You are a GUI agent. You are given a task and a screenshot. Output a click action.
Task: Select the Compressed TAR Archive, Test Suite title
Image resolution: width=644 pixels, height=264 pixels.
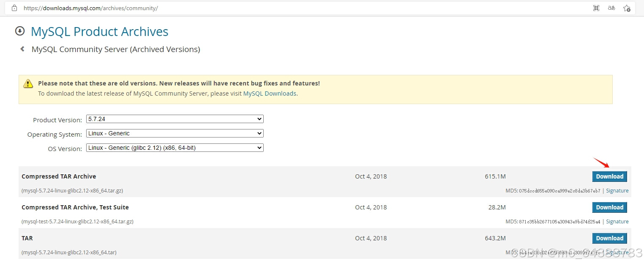[75, 207]
